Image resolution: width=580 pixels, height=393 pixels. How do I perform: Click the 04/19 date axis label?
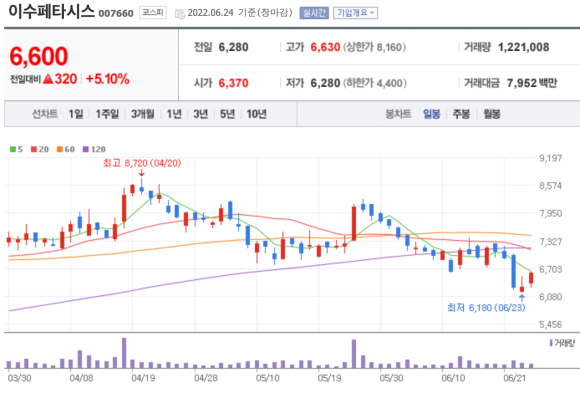tap(143, 378)
